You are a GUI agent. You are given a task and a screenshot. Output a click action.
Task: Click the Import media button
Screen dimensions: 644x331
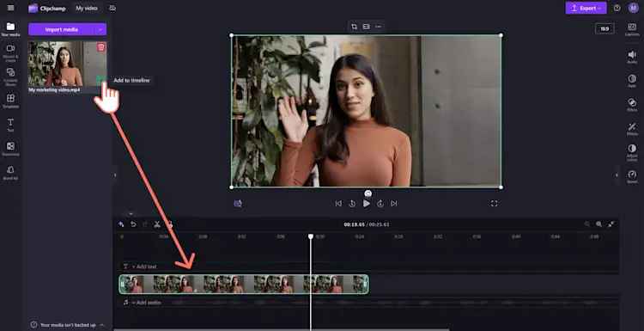pos(62,29)
